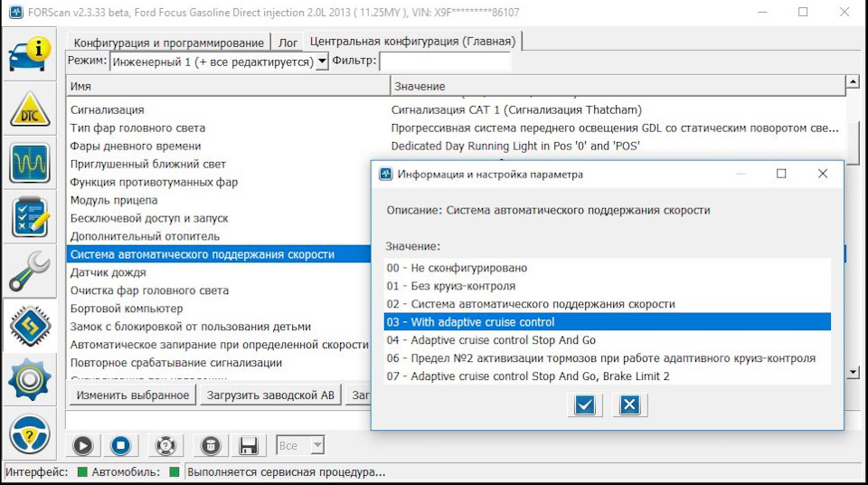The width and height of the screenshot is (868, 485).
Task: Switch to Конфигурация и программирование tab
Action: point(169,43)
